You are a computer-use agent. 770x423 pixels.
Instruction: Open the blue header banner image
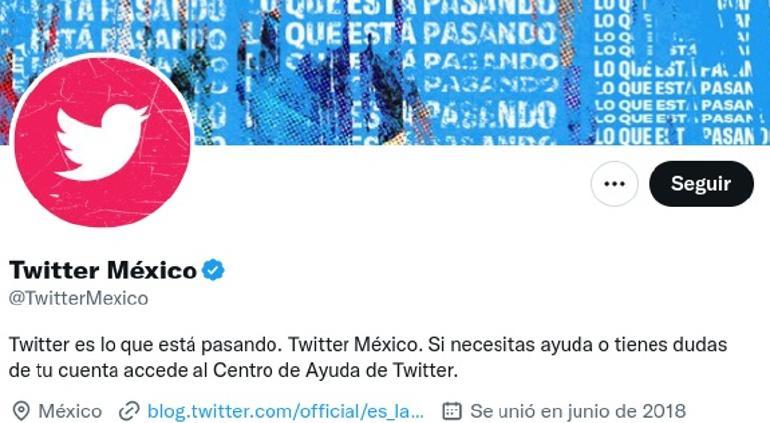click(x=385, y=73)
